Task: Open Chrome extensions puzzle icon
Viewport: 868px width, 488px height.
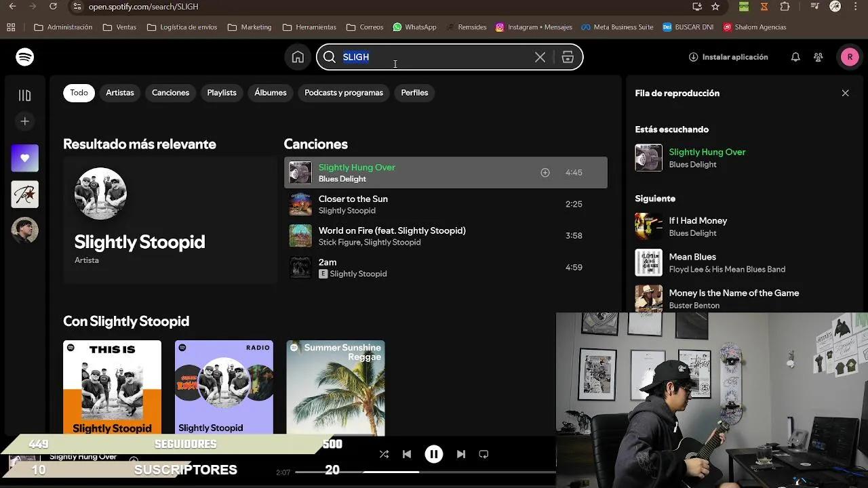Action: coord(785,7)
